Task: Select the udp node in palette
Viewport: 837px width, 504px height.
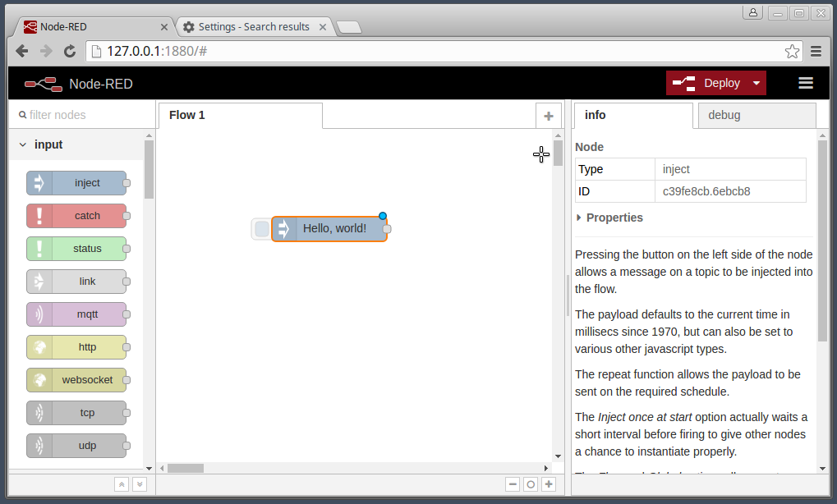Action: click(x=76, y=446)
